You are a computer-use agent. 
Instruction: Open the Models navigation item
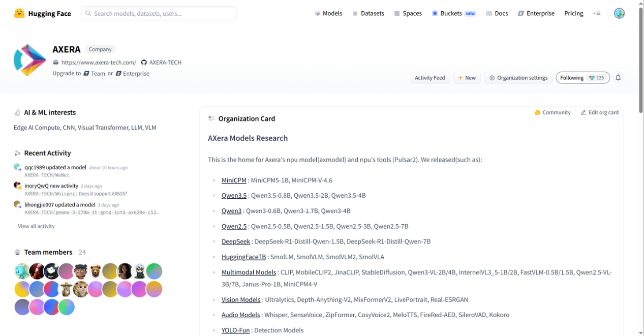tap(328, 13)
